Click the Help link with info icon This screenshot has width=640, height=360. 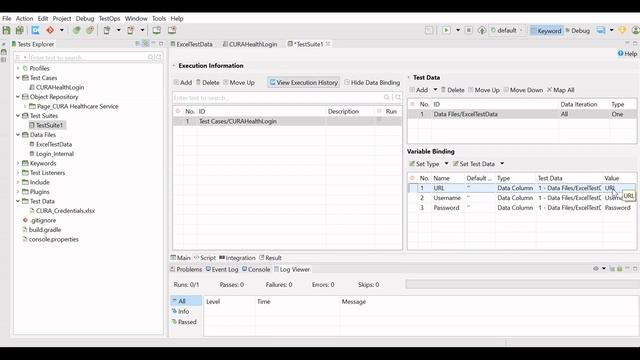click(x=627, y=53)
